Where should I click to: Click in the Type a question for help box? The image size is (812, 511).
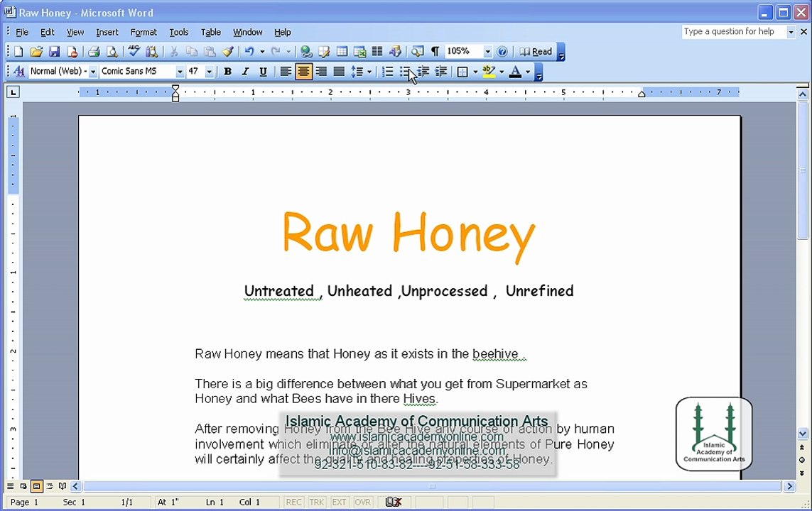734,31
